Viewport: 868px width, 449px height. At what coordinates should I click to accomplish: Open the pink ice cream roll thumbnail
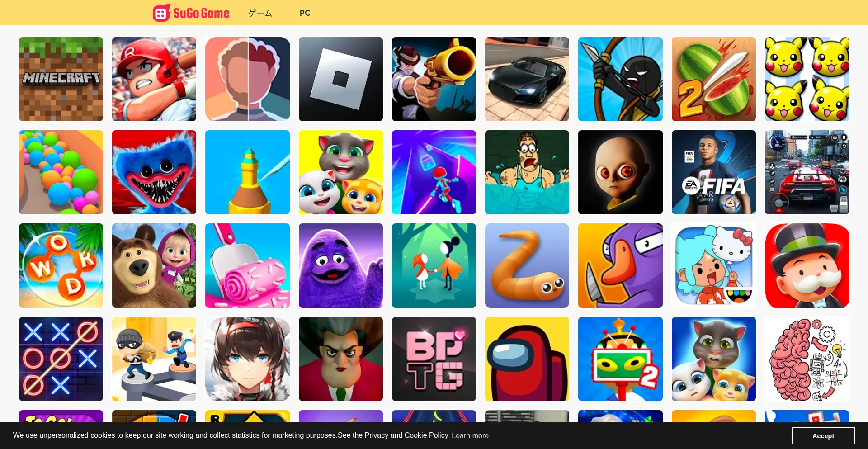point(247,266)
